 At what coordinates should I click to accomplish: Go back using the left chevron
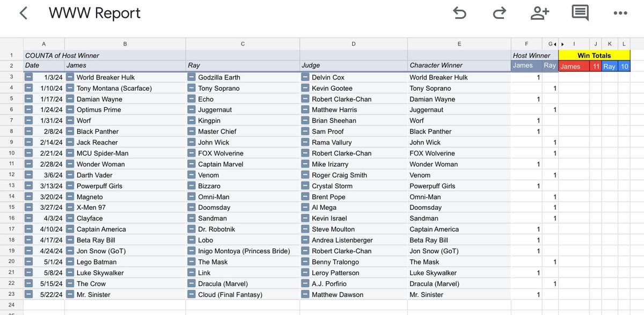(23, 13)
